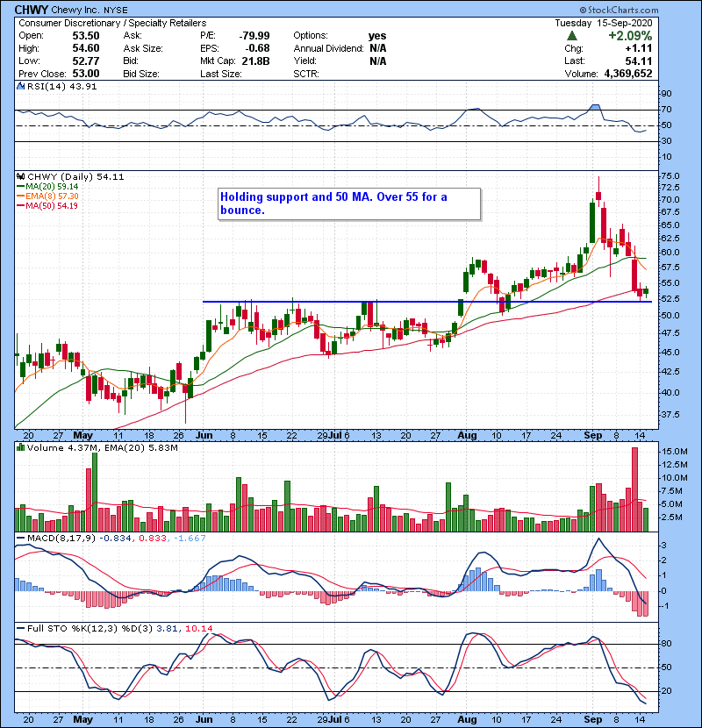Click the volume bars icon beside Volume label
The image size is (702, 728).
coord(21,447)
